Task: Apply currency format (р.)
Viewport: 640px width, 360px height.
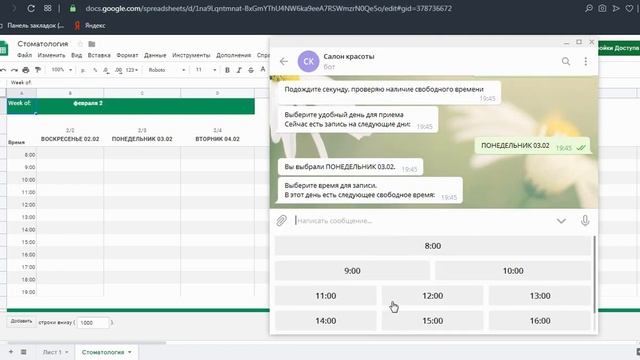Action: pos(83,70)
